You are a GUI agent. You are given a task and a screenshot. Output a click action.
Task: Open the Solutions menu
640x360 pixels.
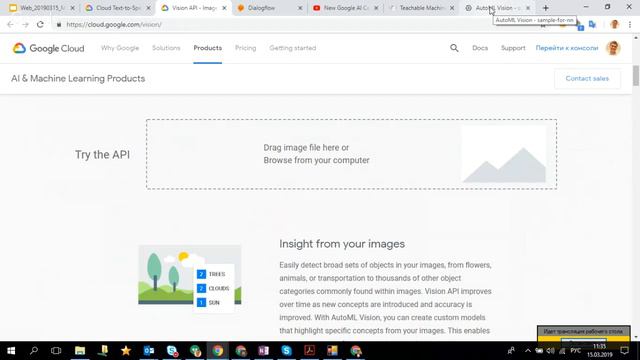tap(166, 48)
